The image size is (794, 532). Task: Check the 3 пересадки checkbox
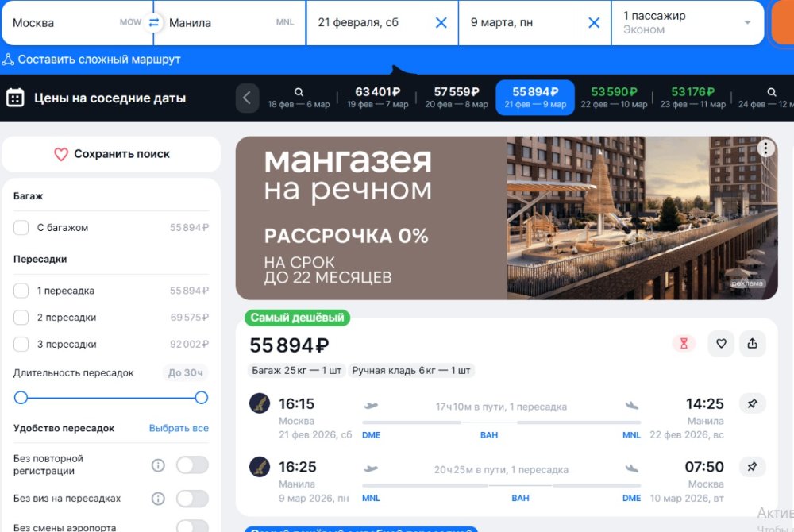pyautogui.click(x=21, y=344)
